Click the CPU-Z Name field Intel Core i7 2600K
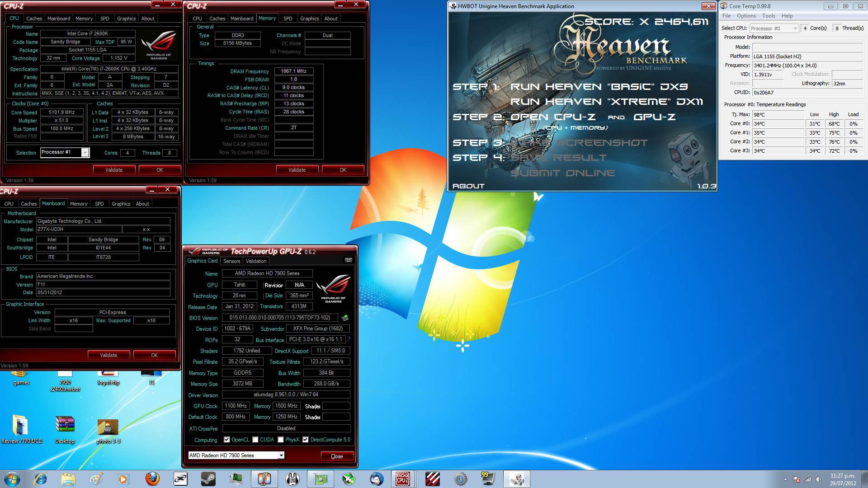Image resolution: width=868 pixels, height=488 pixels. pos(88,34)
